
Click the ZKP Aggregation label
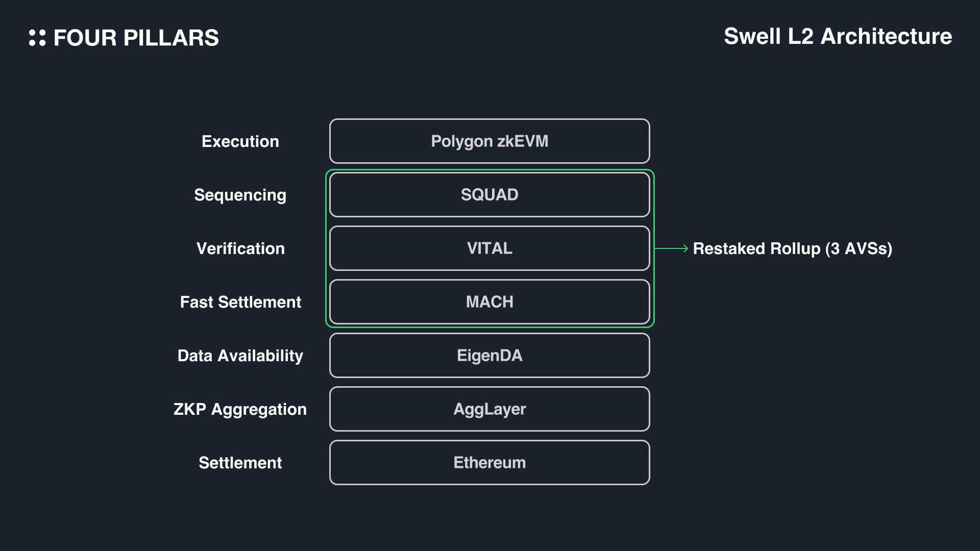240,409
